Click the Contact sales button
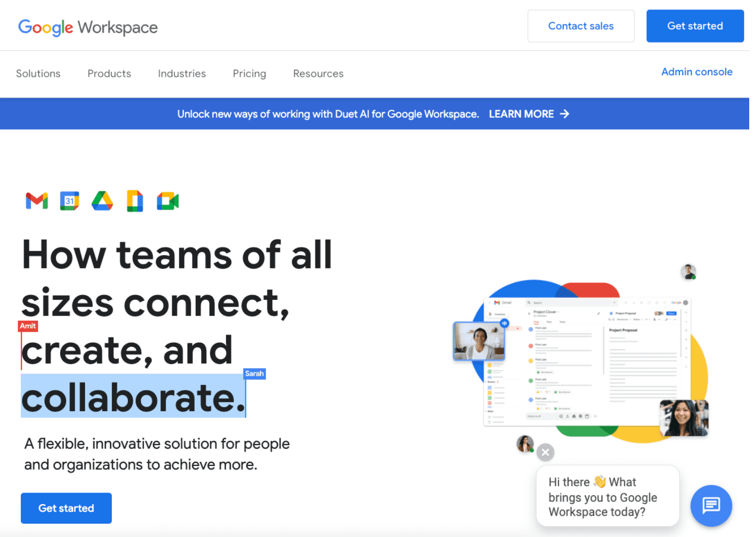 coord(581,26)
